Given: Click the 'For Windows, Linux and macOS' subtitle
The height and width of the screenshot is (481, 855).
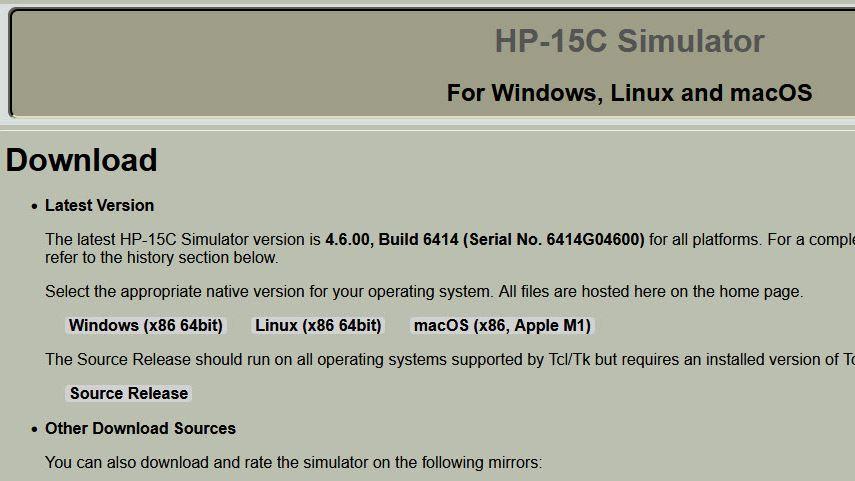Looking at the screenshot, I should (x=629, y=93).
